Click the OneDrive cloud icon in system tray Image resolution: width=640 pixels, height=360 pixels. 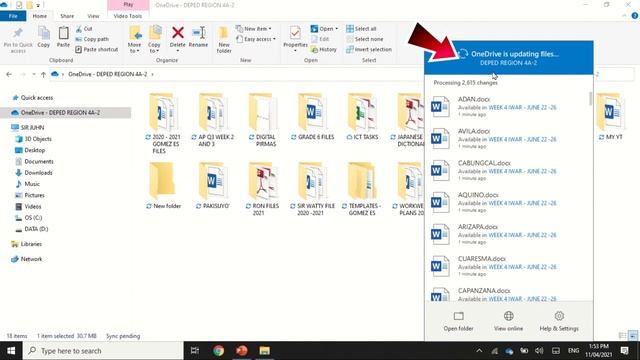point(509,351)
